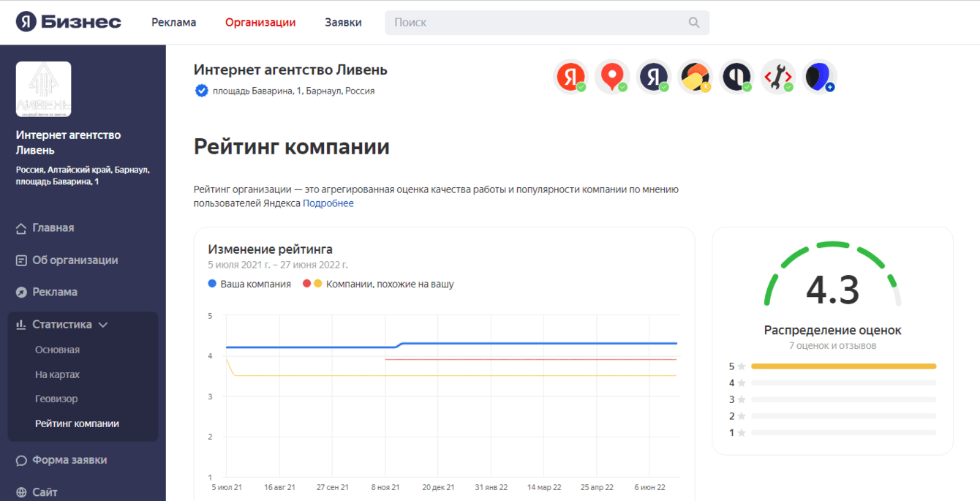Click the verified checkmark badge near address

[x=201, y=91]
